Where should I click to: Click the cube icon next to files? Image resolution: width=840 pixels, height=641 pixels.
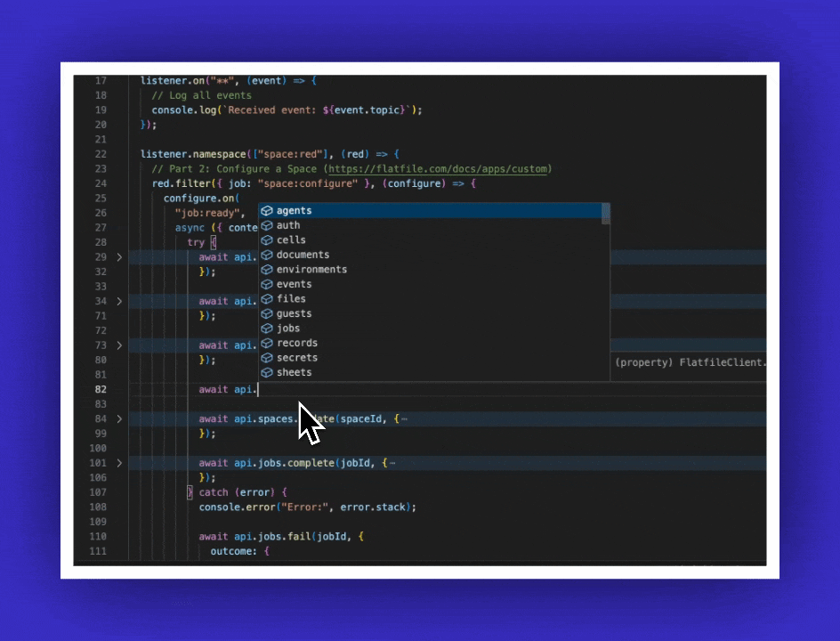coord(266,299)
